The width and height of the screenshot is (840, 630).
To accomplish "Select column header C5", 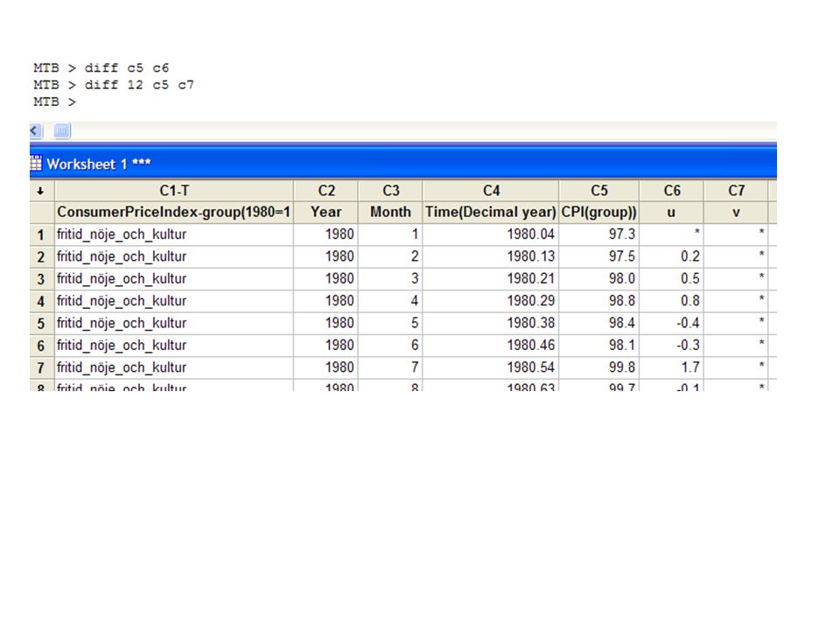I will coord(598,191).
